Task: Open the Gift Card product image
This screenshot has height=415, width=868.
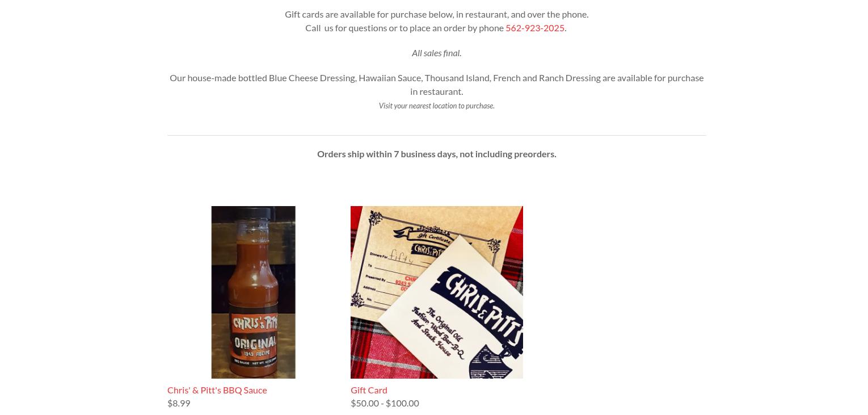Action: point(437,292)
